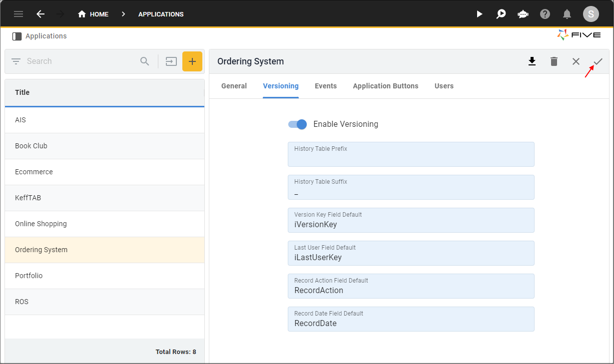Image resolution: width=614 pixels, height=364 pixels.
Task: Open the chatbot assistant icon
Action: click(523, 14)
